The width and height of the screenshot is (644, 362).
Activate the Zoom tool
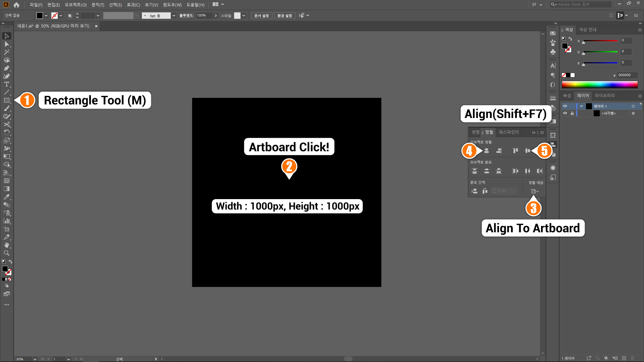click(6, 253)
